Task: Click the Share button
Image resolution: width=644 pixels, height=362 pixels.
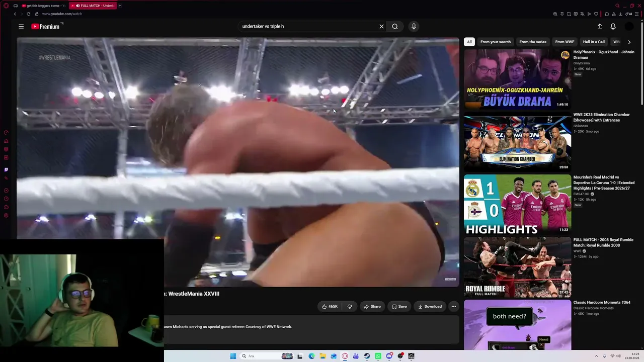Action: click(x=372, y=306)
